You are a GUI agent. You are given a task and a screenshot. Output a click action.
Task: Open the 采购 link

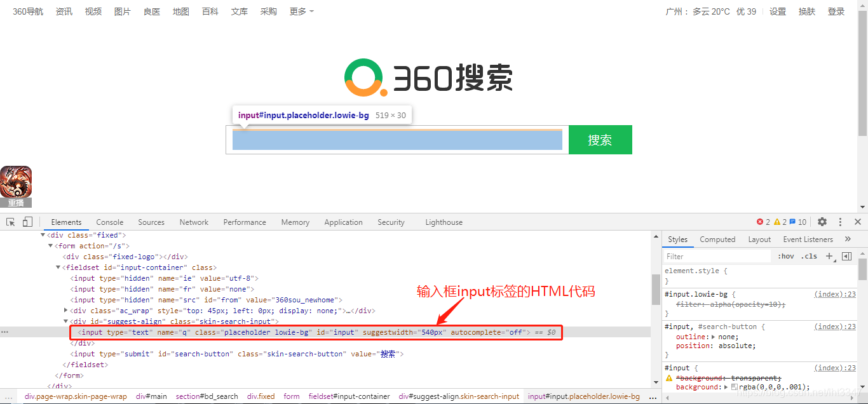[269, 11]
